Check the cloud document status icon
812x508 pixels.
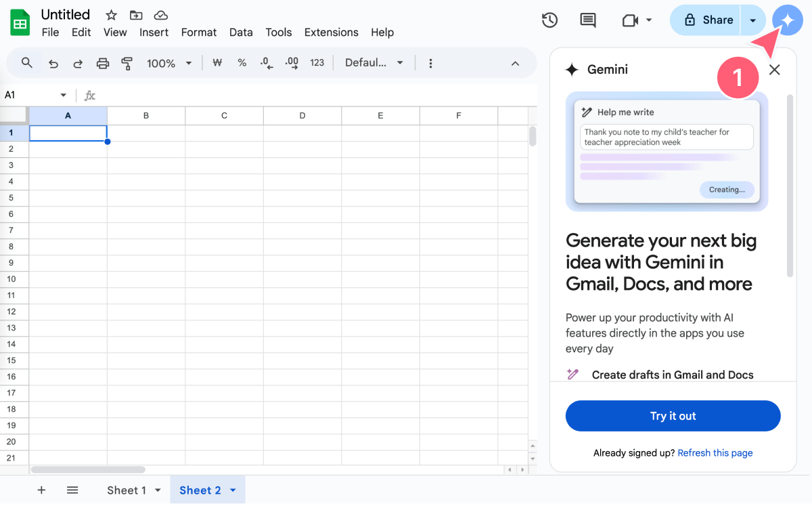160,15
